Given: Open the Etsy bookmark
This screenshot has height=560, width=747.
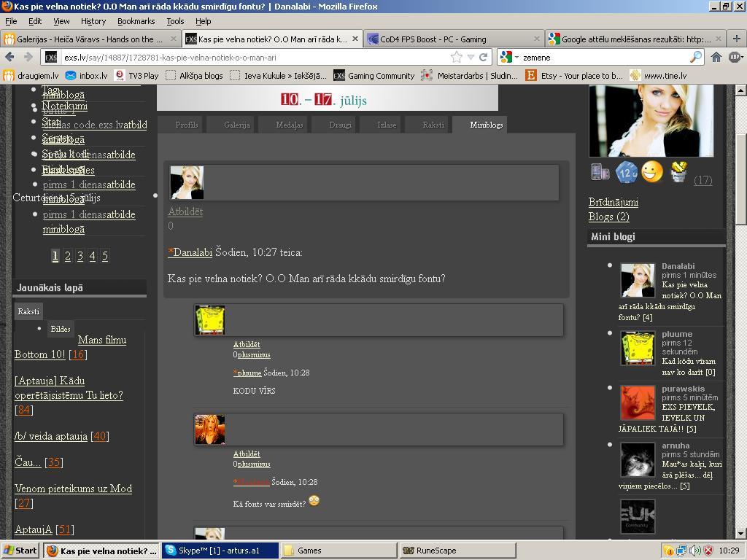Looking at the screenshot, I should coord(575,76).
